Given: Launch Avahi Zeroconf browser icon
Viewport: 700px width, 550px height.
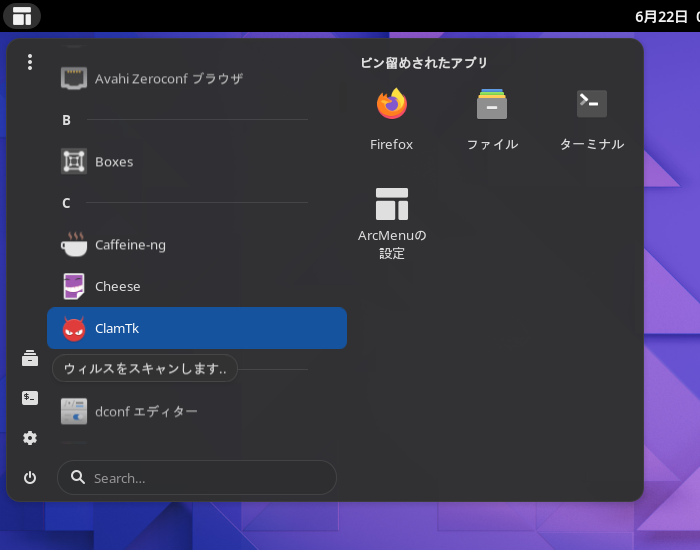Looking at the screenshot, I should [x=74, y=79].
